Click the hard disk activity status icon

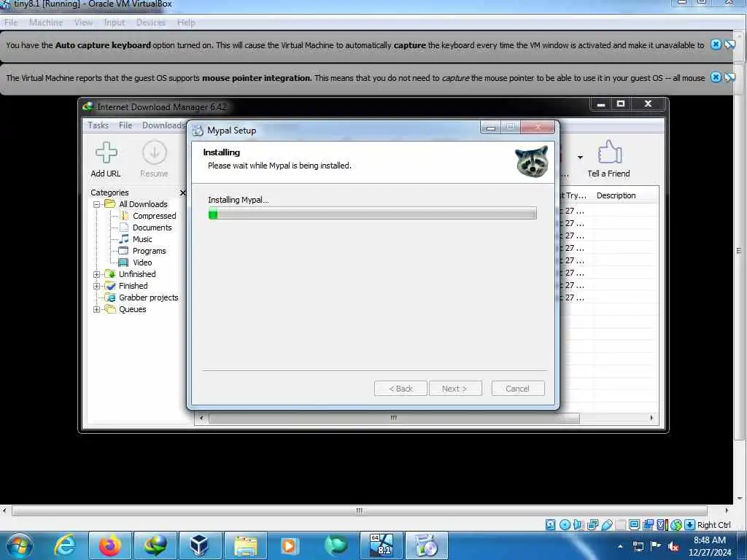[550, 525]
